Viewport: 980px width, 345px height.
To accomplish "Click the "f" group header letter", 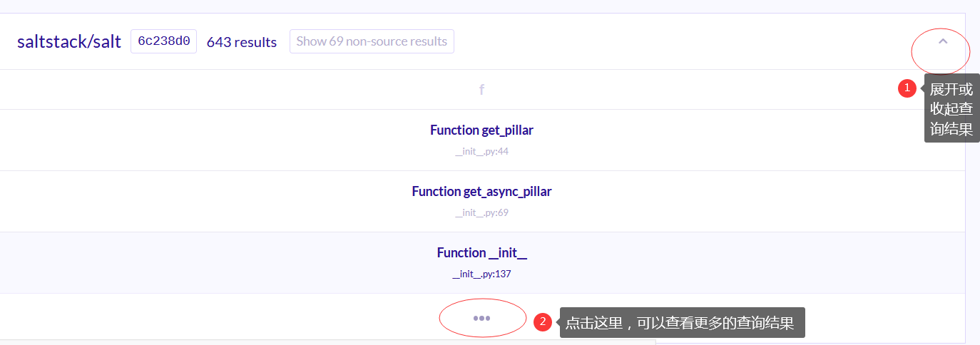I will pyautogui.click(x=481, y=90).
